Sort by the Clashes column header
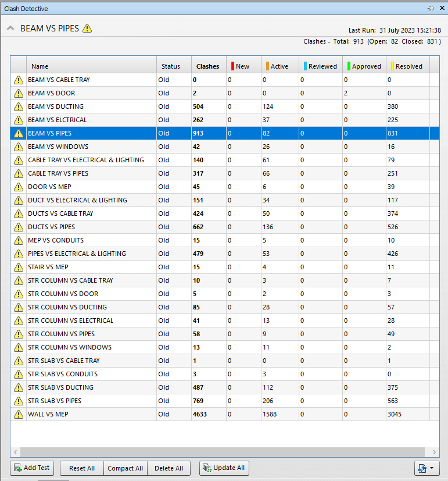Image resolution: width=448 pixels, height=481 pixels. (209, 66)
